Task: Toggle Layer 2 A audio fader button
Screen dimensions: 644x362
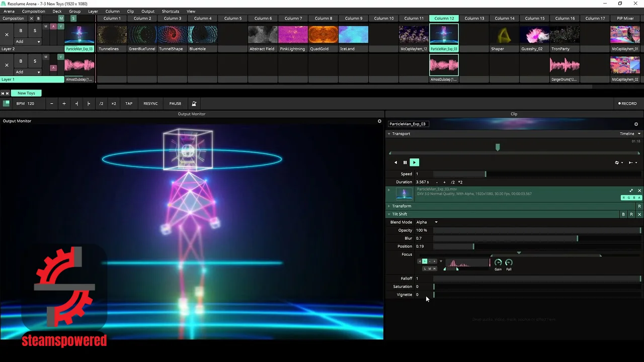Action: pos(53,26)
